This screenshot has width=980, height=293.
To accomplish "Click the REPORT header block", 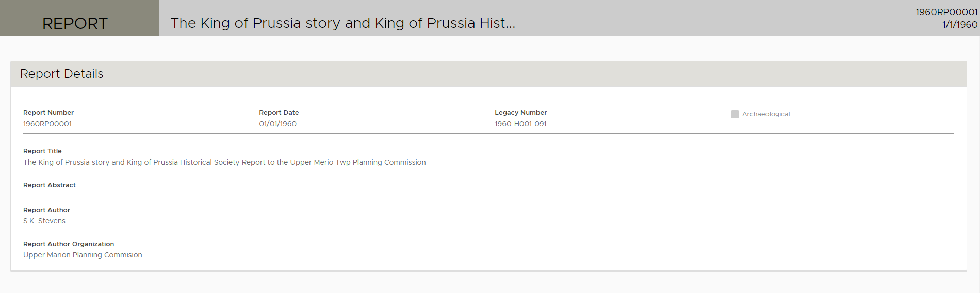I will pyautogui.click(x=75, y=23).
